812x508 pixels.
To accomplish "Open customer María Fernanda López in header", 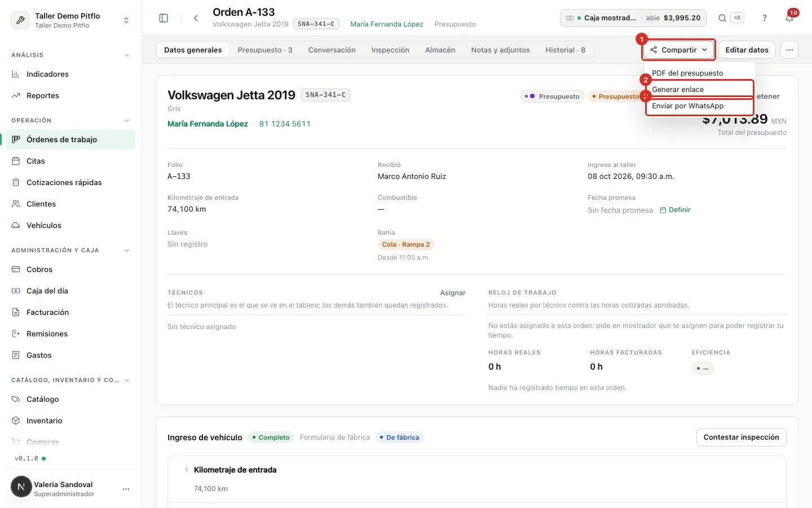I will coord(387,24).
